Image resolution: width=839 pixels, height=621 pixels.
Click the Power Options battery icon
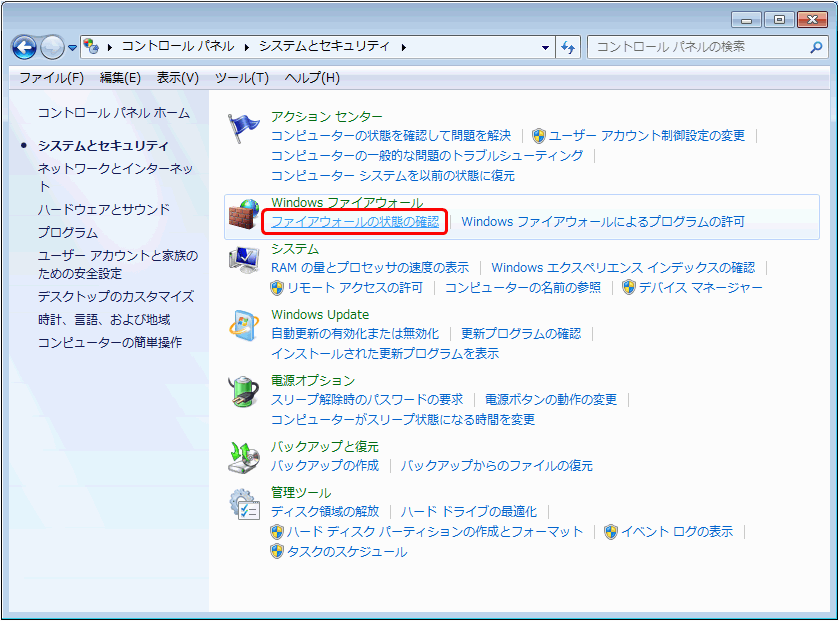coord(244,392)
